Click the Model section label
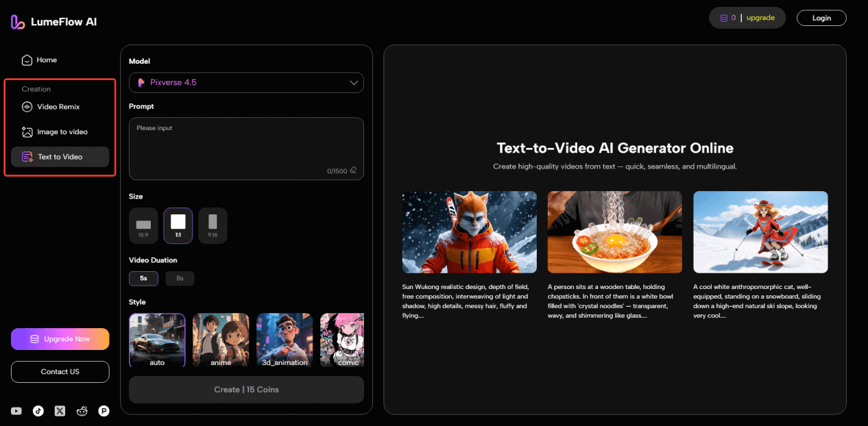 pyautogui.click(x=139, y=62)
